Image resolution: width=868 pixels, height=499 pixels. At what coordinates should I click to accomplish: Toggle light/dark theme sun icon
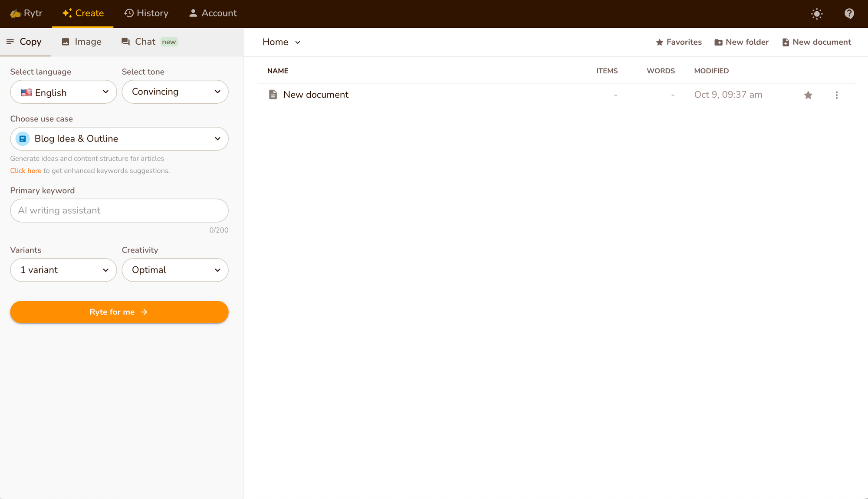(x=816, y=14)
